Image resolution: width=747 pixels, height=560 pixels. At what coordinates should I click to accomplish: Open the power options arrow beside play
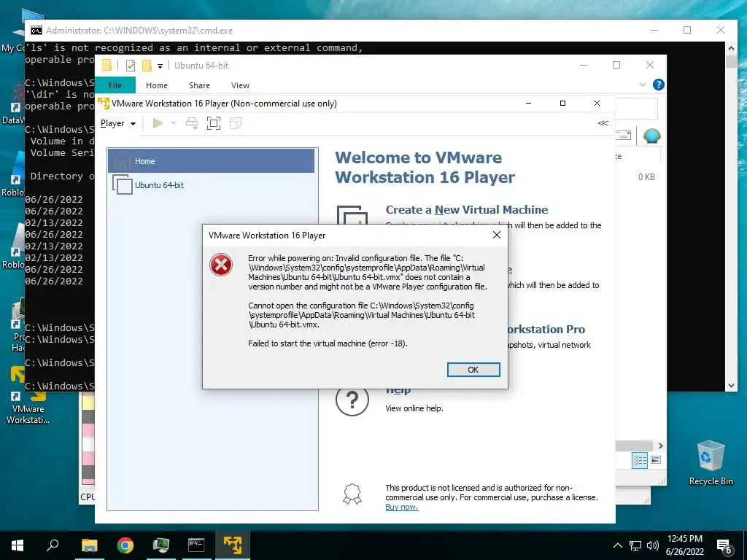coord(174,123)
